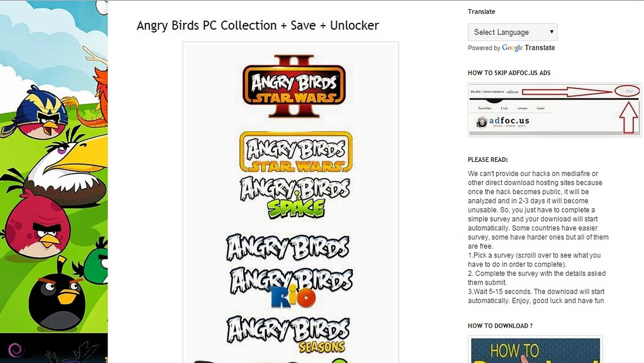This screenshot has width=644, height=363.
Task: Click the Google logo in Translate widget
Action: [x=512, y=48]
